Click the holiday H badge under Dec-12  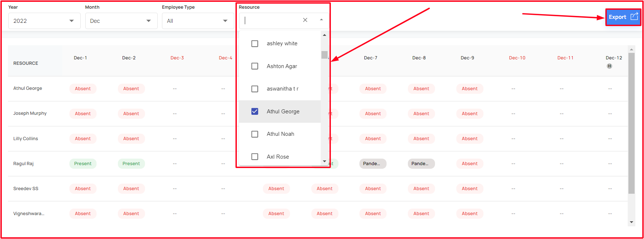609,66
